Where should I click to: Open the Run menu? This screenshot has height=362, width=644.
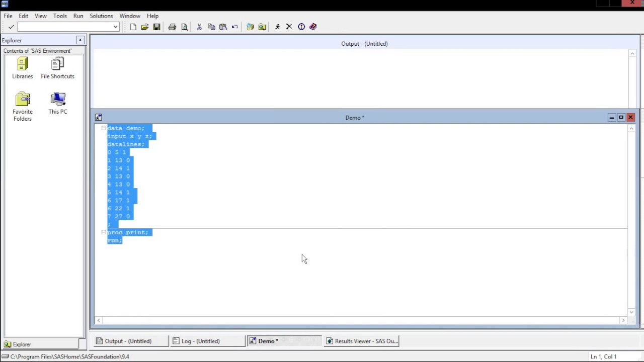tap(78, 16)
